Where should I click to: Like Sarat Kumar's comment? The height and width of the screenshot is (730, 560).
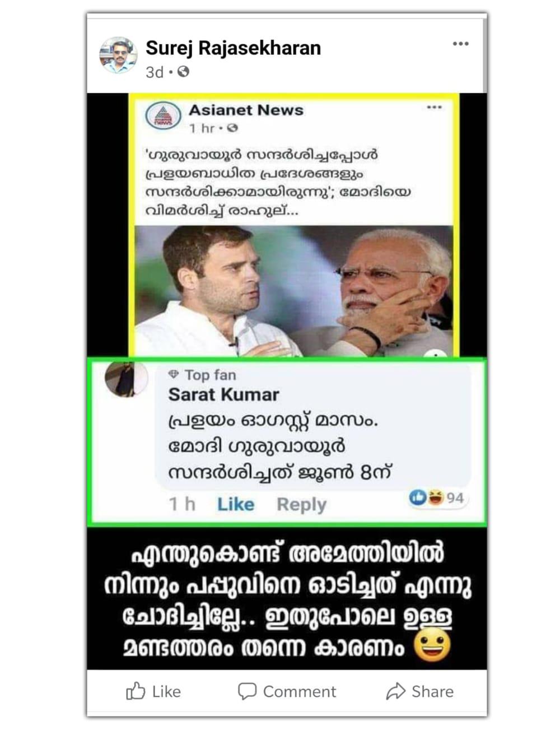[236, 504]
